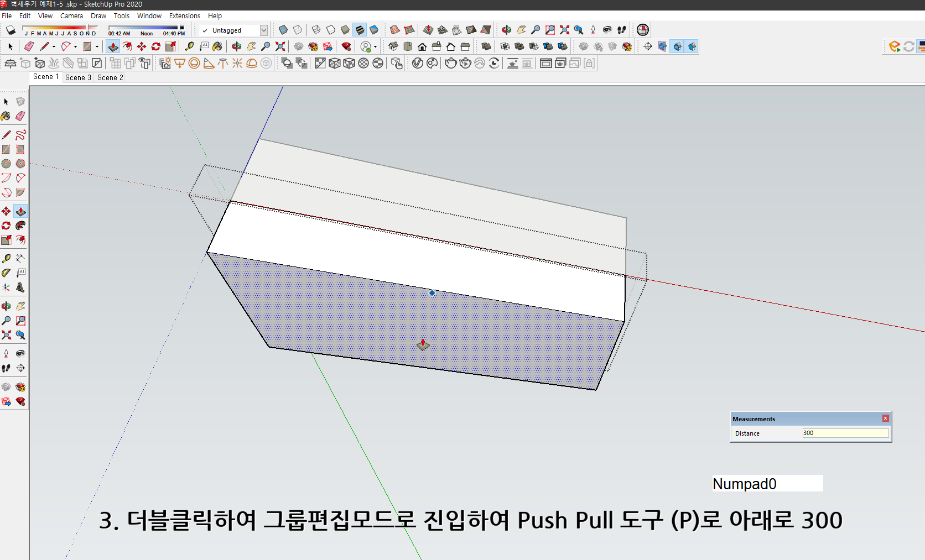This screenshot has height=560, width=925.
Task: Switch face style to X-ray mode
Action: pyautogui.click(x=282, y=30)
